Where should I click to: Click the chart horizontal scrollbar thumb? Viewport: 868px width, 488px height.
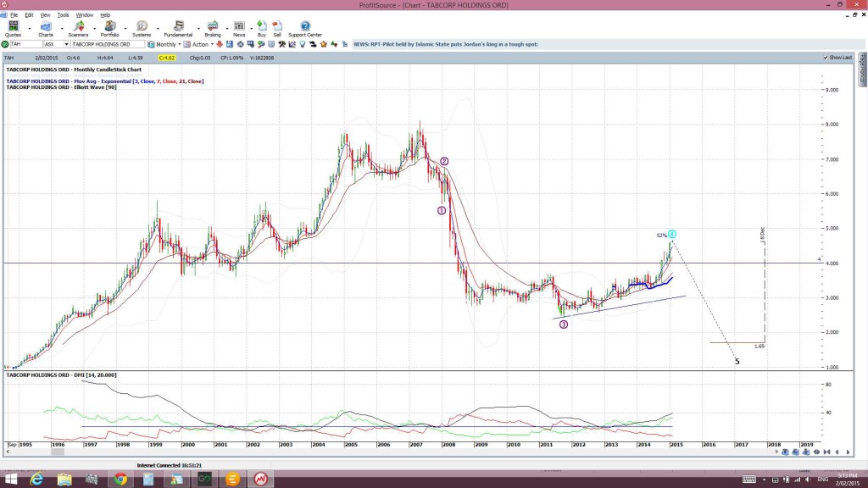coord(58,452)
